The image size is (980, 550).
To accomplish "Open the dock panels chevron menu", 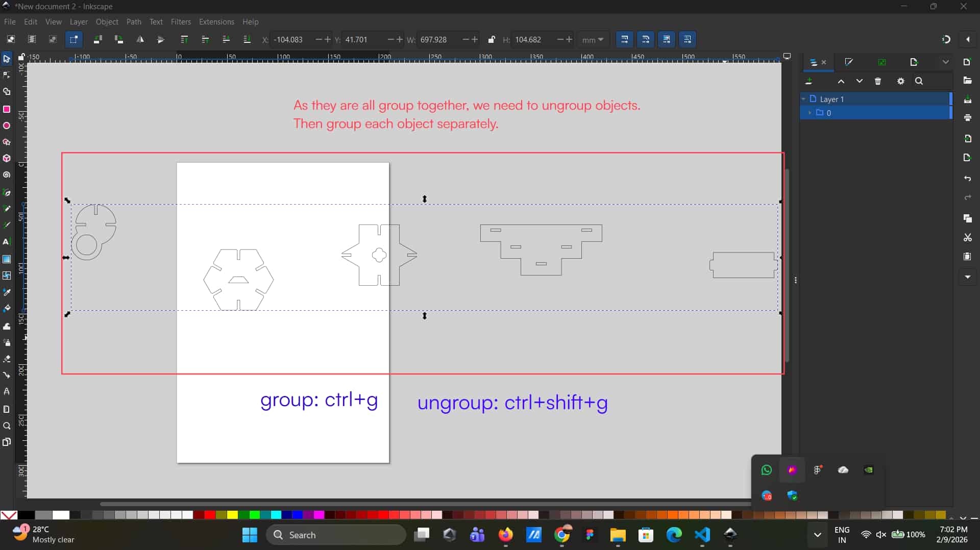I will (945, 62).
